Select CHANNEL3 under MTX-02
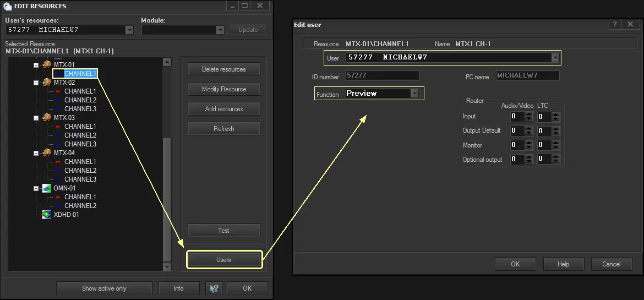 [x=80, y=109]
